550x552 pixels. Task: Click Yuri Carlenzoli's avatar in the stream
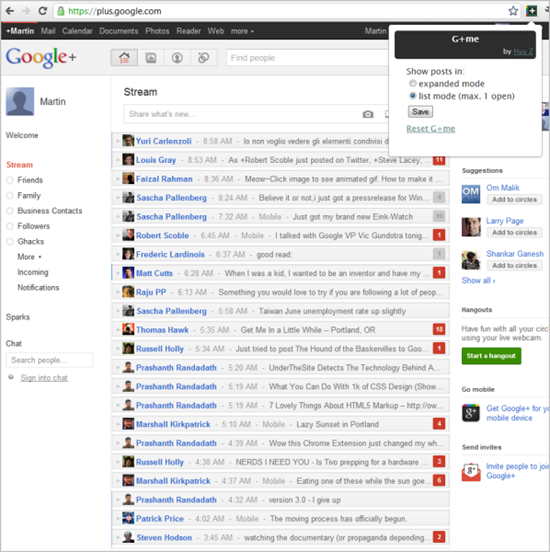[128, 140]
